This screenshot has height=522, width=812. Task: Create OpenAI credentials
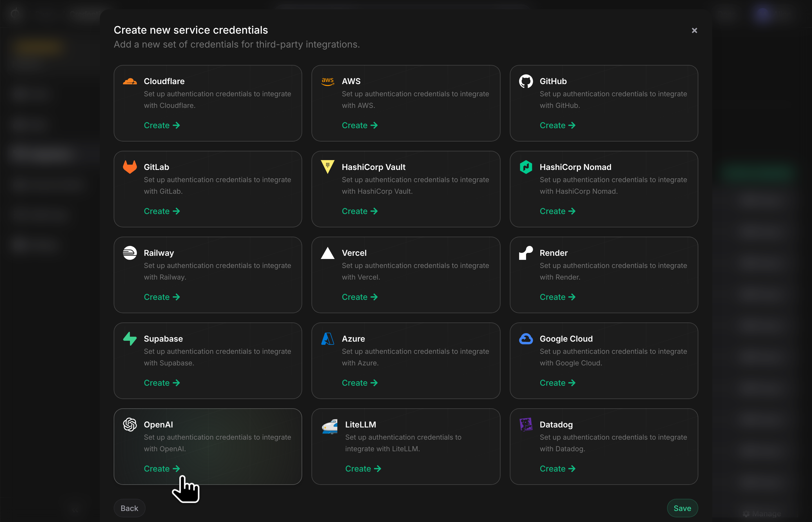pyautogui.click(x=162, y=468)
